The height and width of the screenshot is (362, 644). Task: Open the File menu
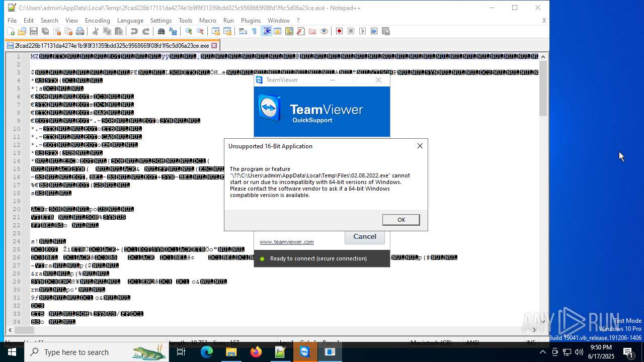(x=12, y=21)
